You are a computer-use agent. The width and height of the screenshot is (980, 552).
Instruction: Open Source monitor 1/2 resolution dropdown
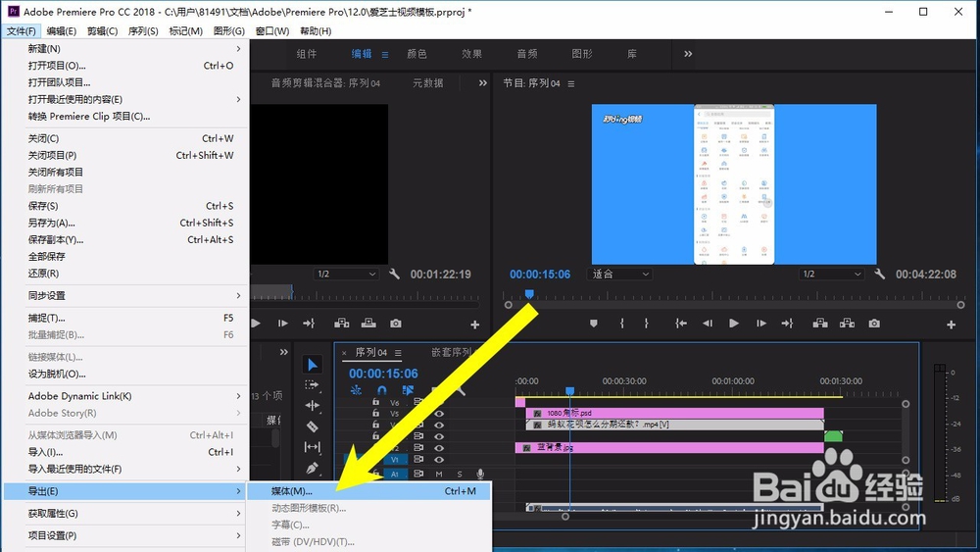(x=346, y=274)
